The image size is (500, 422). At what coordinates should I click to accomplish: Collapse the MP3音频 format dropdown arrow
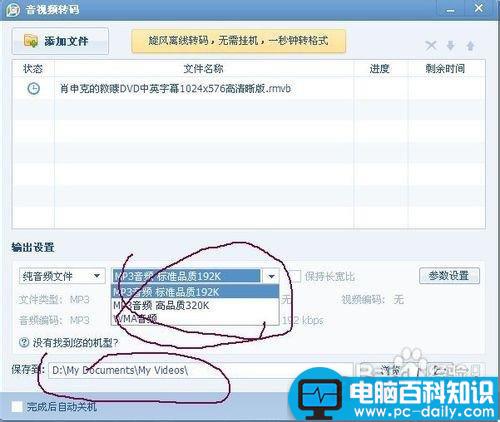(x=271, y=276)
